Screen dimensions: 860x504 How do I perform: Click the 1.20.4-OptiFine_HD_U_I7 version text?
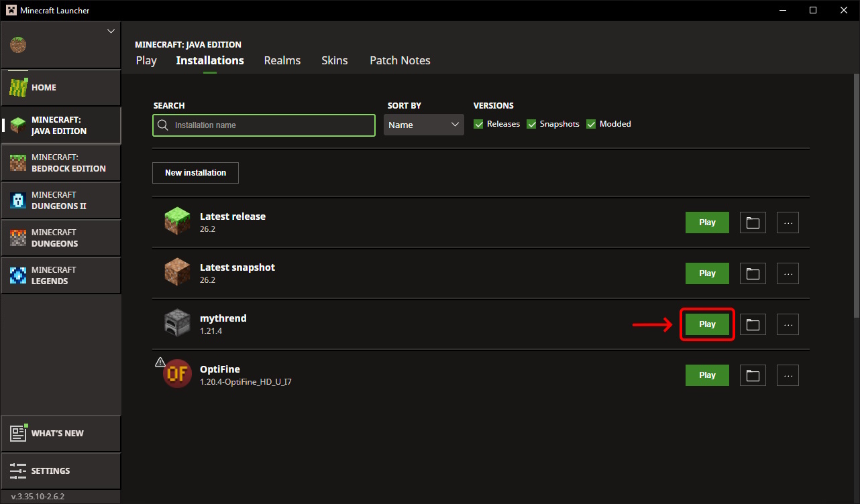[246, 382]
